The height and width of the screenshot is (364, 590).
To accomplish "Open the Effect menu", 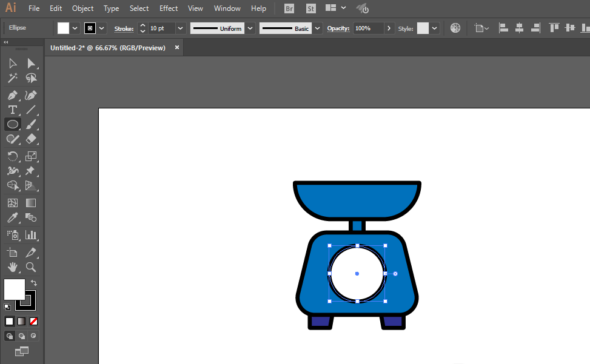I will (168, 8).
